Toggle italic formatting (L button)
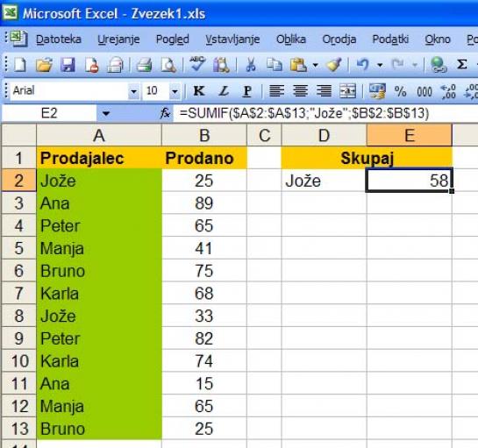The image size is (478, 448). [x=224, y=90]
